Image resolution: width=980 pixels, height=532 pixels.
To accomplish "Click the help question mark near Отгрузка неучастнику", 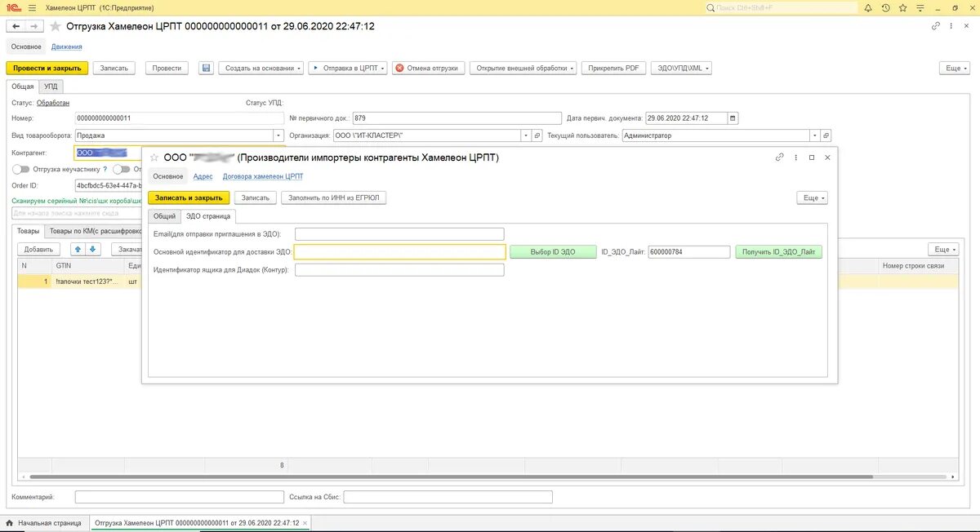I will tap(105, 170).
